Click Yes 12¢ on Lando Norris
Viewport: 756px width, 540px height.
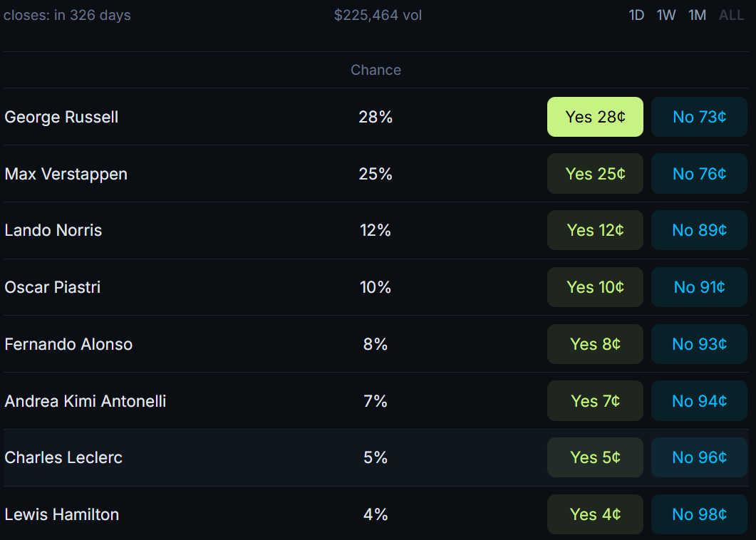coord(595,230)
